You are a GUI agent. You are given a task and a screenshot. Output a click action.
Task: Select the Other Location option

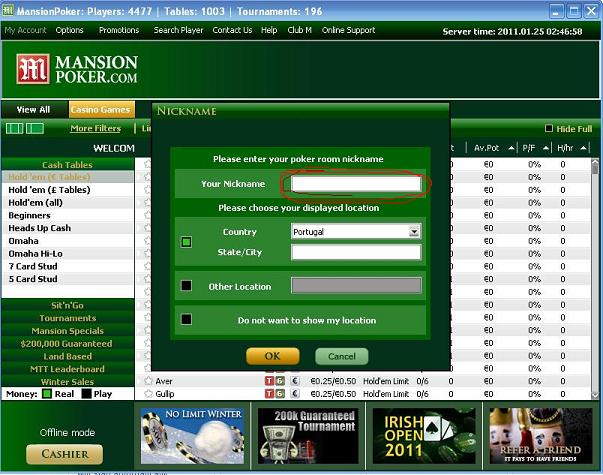pyautogui.click(x=187, y=285)
